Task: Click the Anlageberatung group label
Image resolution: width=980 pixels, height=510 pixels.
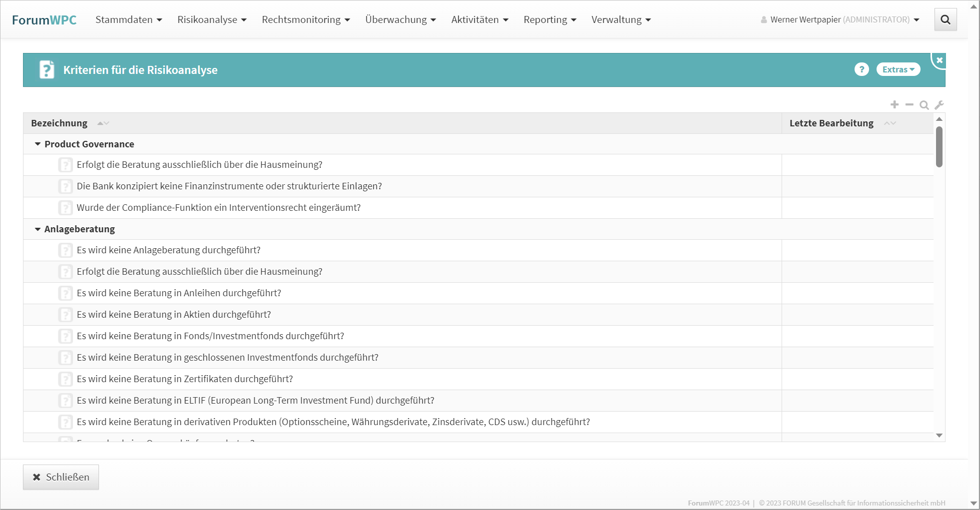Action: [x=79, y=229]
